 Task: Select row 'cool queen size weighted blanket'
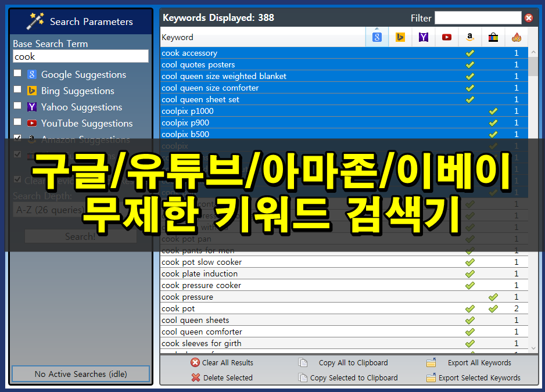point(344,76)
